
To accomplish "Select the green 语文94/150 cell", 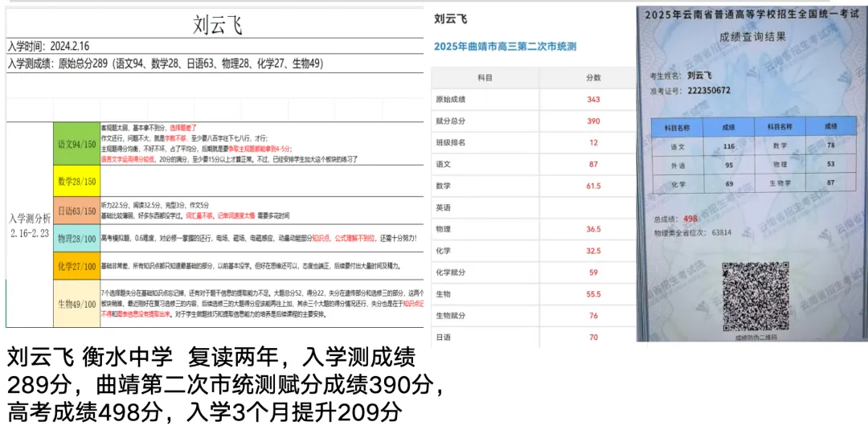I will coord(76,143).
